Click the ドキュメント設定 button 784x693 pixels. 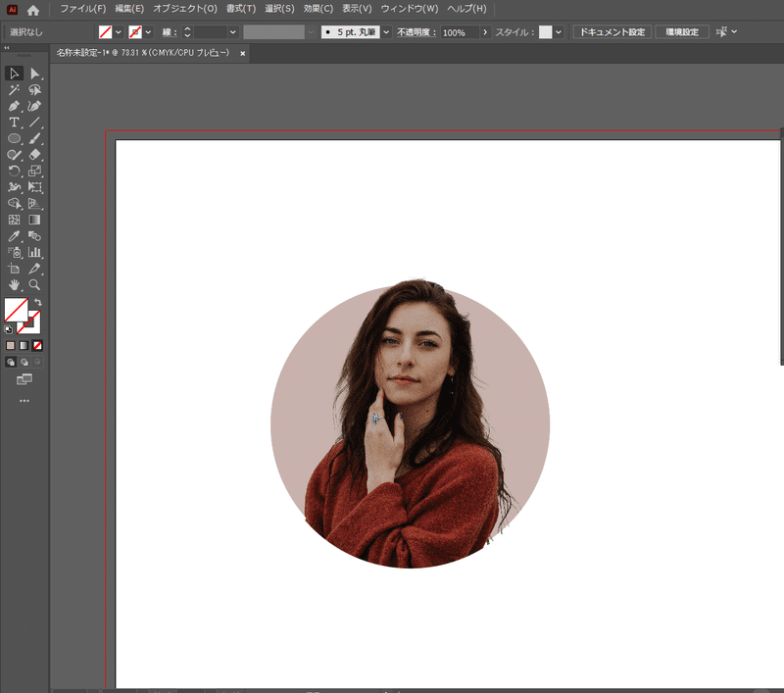(612, 32)
